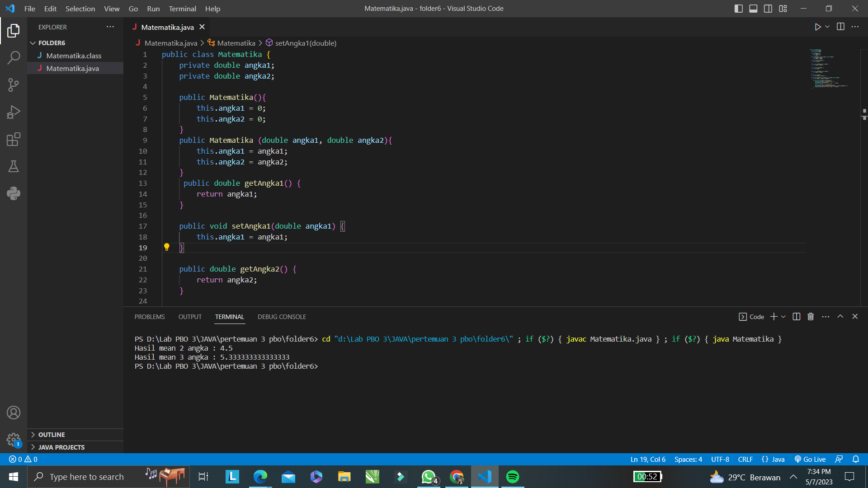This screenshot has width=868, height=488.
Task: Toggle the secondary side bar
Action: [x=768, y=8]
